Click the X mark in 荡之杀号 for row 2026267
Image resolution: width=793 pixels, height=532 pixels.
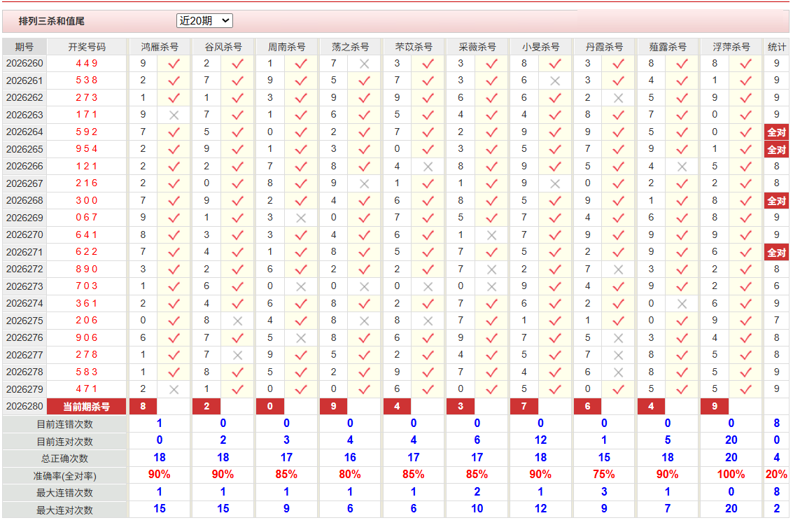click(364, 184)
